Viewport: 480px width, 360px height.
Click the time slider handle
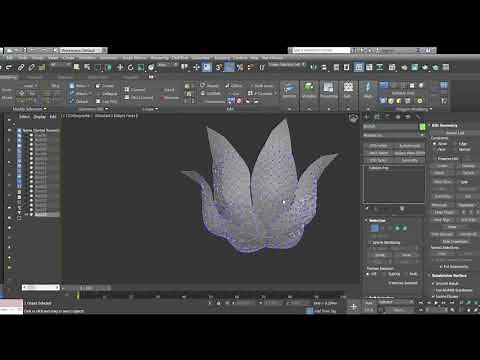(x=86, y=288)
